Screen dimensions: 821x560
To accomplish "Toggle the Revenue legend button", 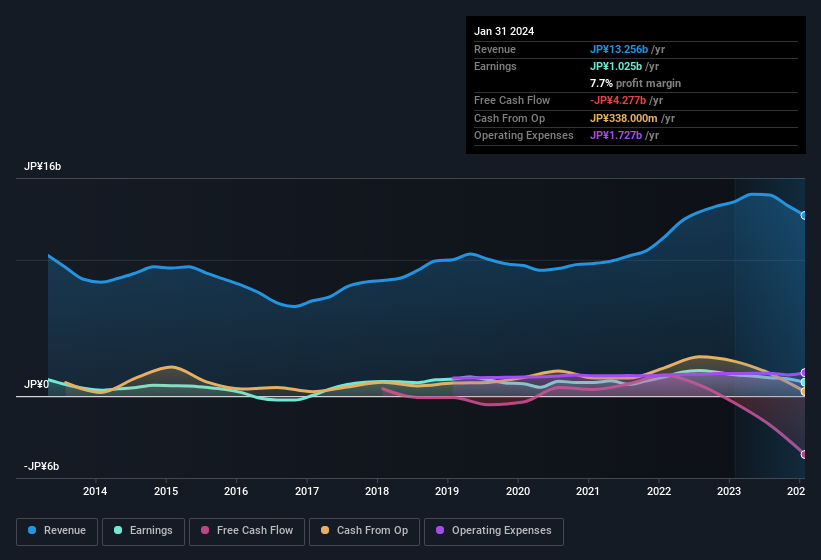I will 57,530.
